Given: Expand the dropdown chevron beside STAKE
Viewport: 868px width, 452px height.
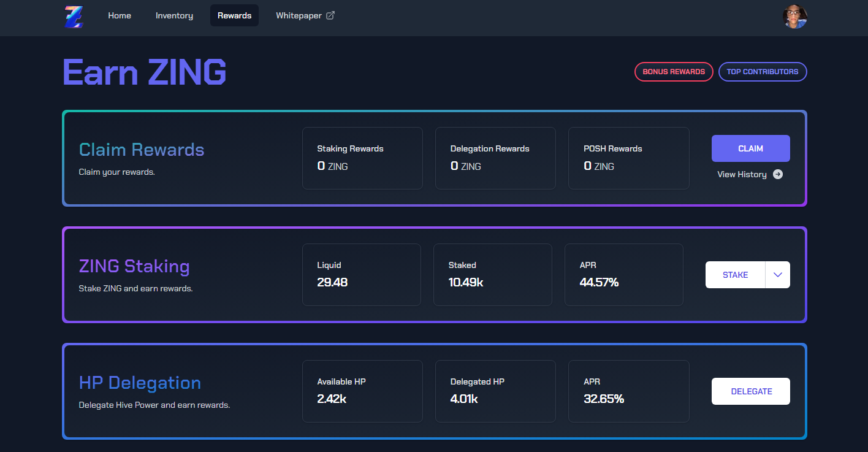Looking at the screenshot, I should coord(778,275).
